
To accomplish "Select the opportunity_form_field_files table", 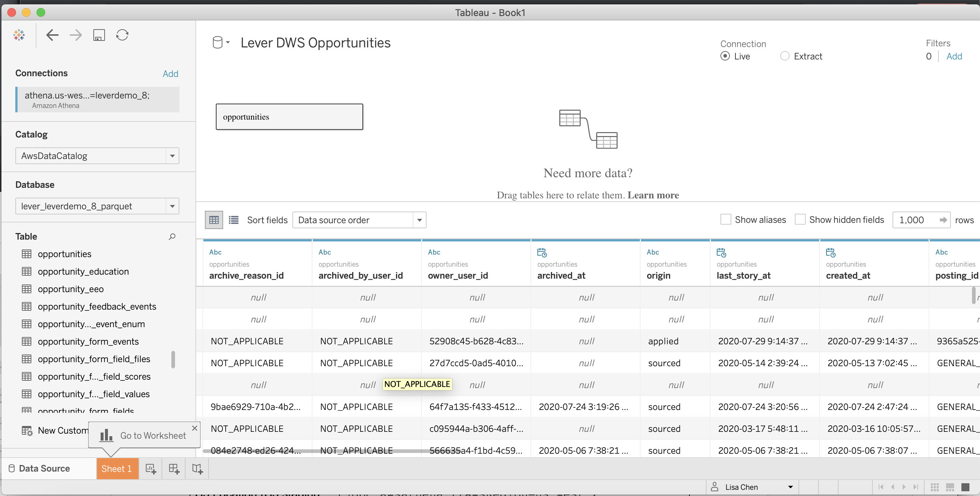I will click(94, 359).
